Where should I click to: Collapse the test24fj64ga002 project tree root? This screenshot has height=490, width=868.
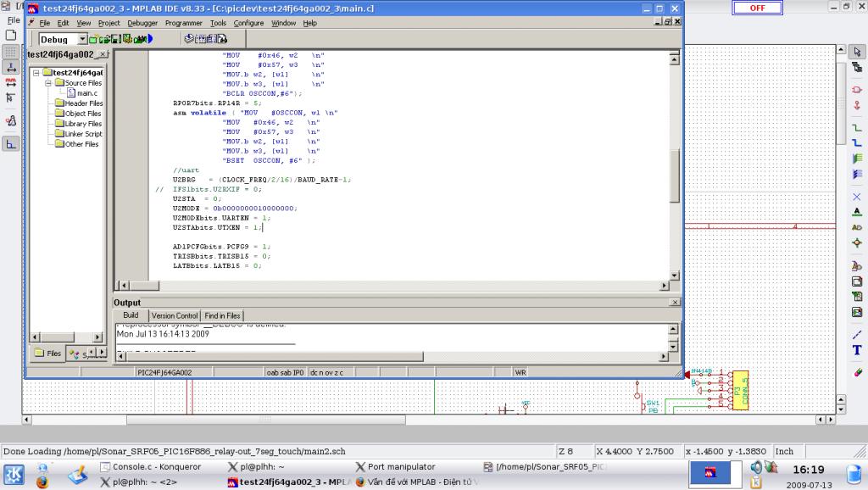pos(36,73)
